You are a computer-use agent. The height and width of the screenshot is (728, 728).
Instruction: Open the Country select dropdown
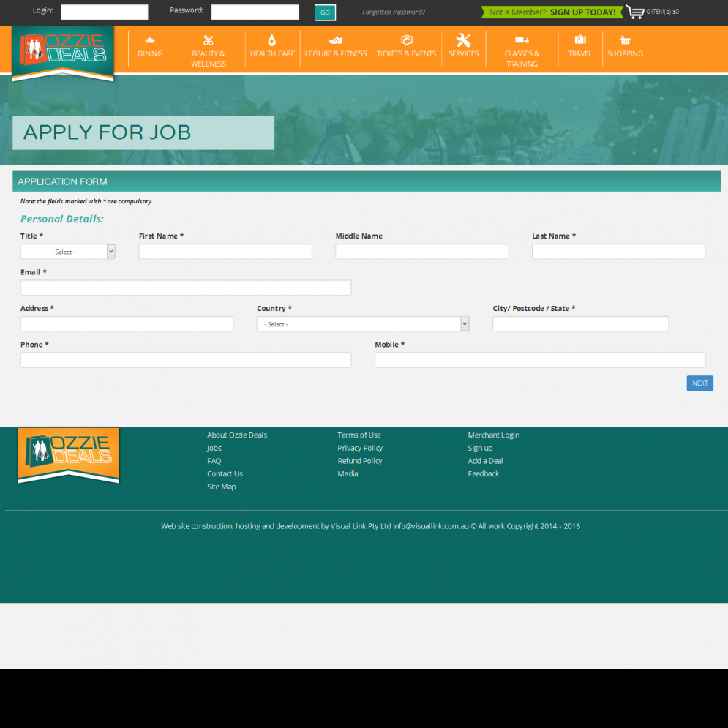363,324
